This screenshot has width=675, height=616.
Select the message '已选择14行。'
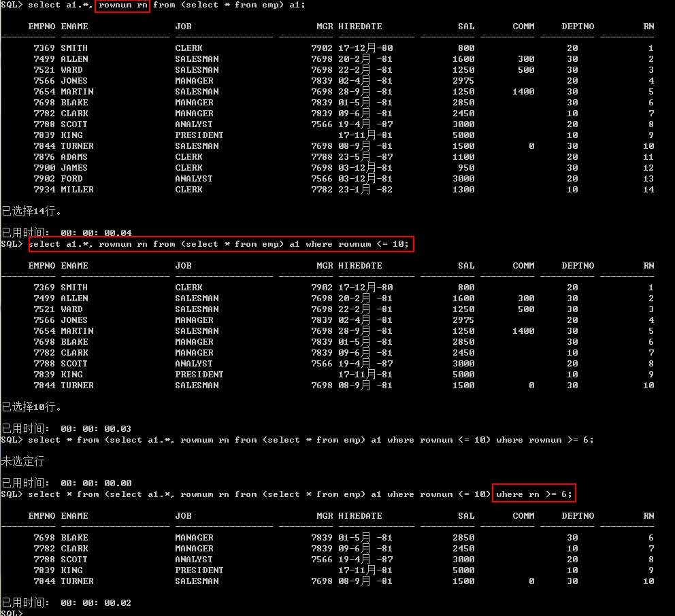click(31, 211)
